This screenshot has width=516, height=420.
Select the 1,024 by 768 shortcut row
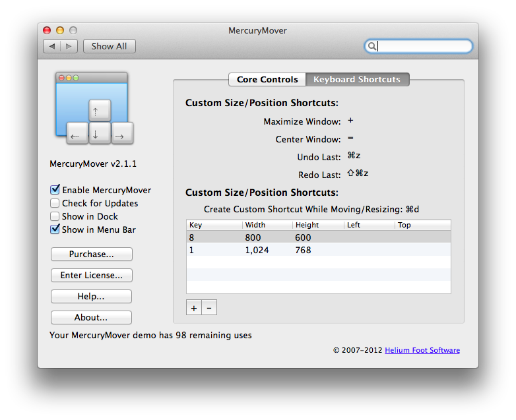pyautogui.click(x=318, y=251)
